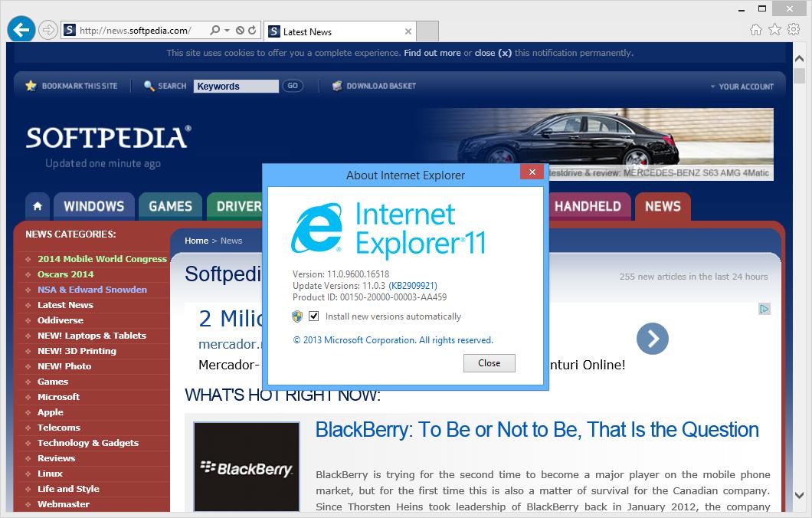The image size is (812, 518).
Task: Open Favorites star icon
Action: pos(774,30)
